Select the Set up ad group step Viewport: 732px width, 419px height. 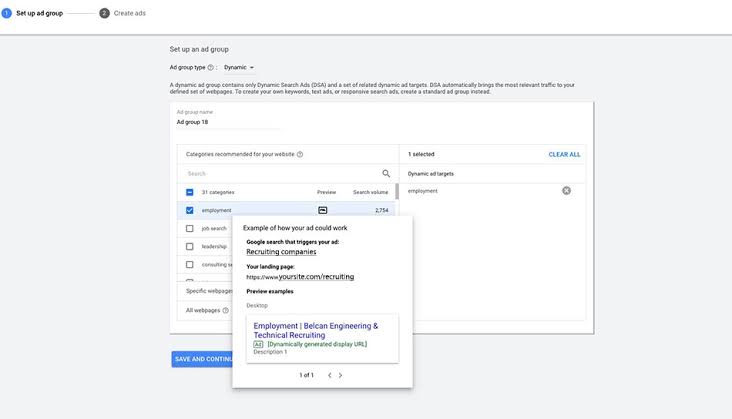coord(33,13)
